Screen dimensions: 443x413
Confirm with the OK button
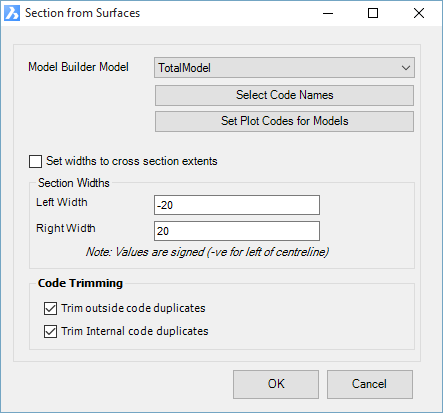[276, 384]
